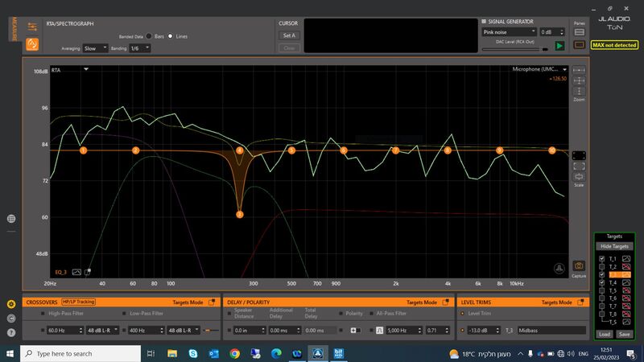Click the all-pass filter shape icon

pos(379,330)
